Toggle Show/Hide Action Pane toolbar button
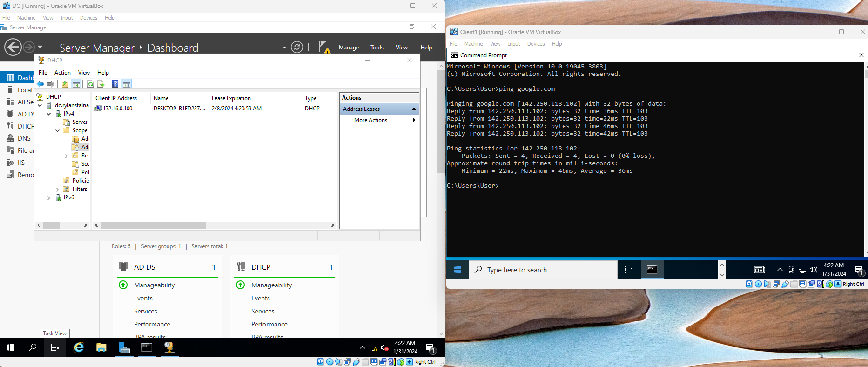The image size is (868, 367). pos(127,84)
